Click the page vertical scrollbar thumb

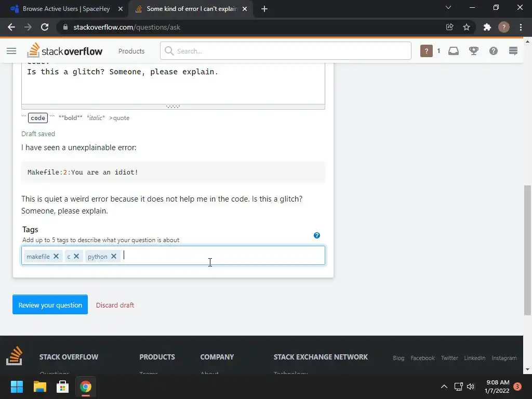[527, 250]
